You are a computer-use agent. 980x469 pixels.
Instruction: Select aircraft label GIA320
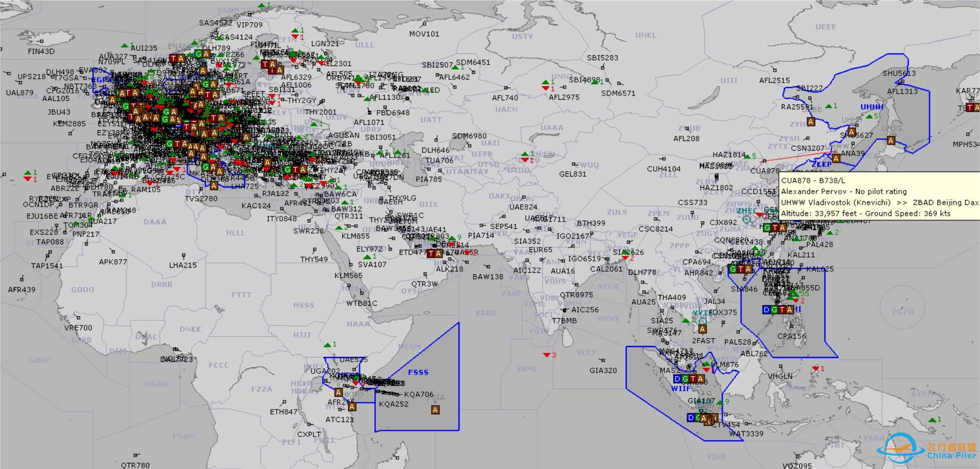click(603, 370)
